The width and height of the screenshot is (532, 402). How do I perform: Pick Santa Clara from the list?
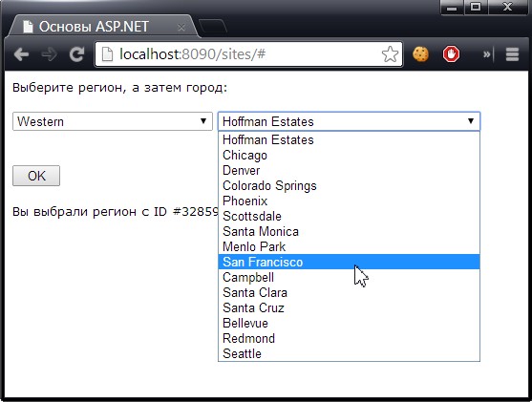point(349,292)
